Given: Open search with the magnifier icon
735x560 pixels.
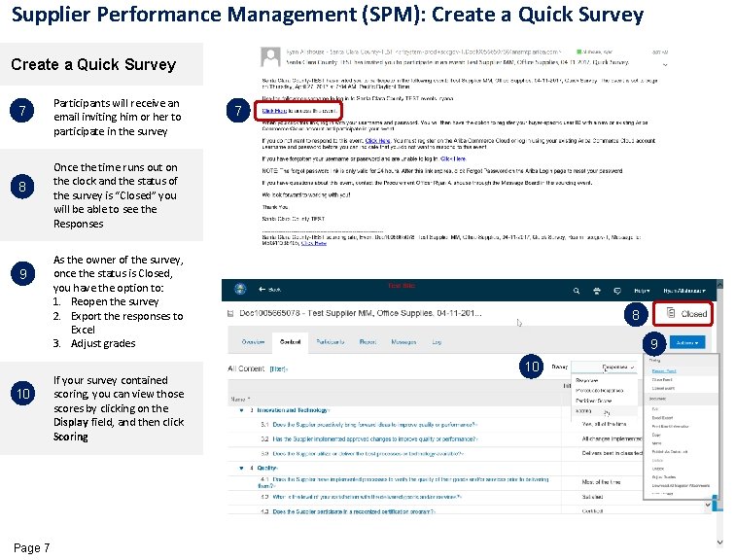Looking at the screenshot, I should 577,291.
